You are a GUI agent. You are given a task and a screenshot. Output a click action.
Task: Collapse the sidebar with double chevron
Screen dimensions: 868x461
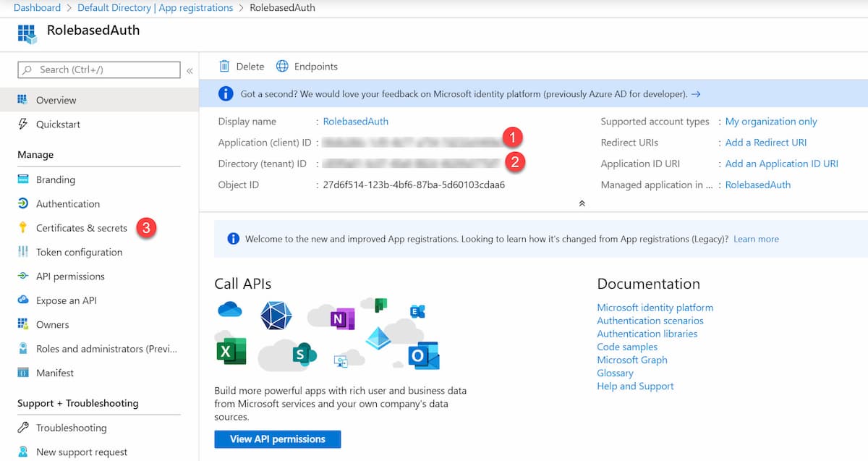[x=190, y=70]
